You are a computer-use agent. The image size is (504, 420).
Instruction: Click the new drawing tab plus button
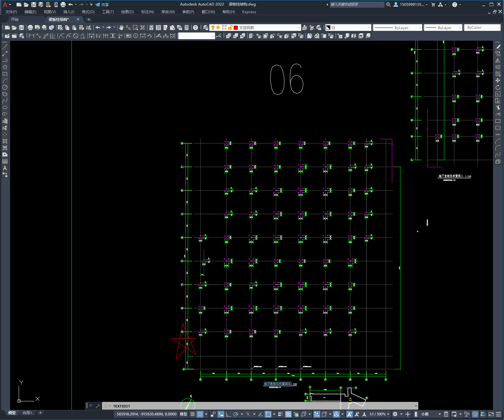89,20
